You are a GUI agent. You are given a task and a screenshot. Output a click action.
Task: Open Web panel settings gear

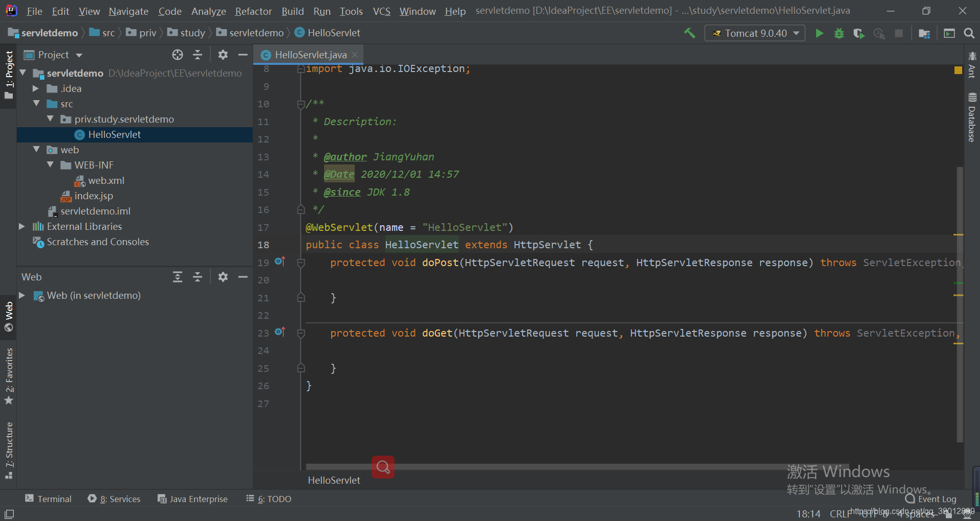coord(223,277)
